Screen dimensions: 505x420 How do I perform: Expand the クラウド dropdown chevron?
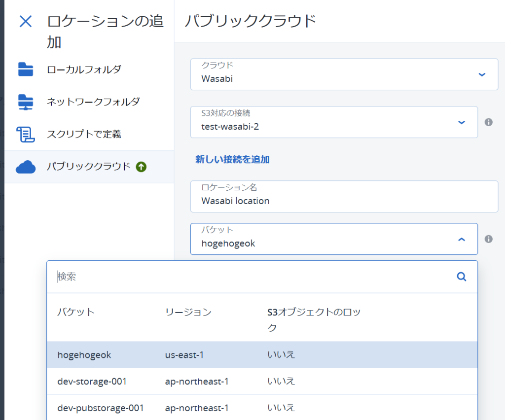pyautogui.click(x=482, y=74)
